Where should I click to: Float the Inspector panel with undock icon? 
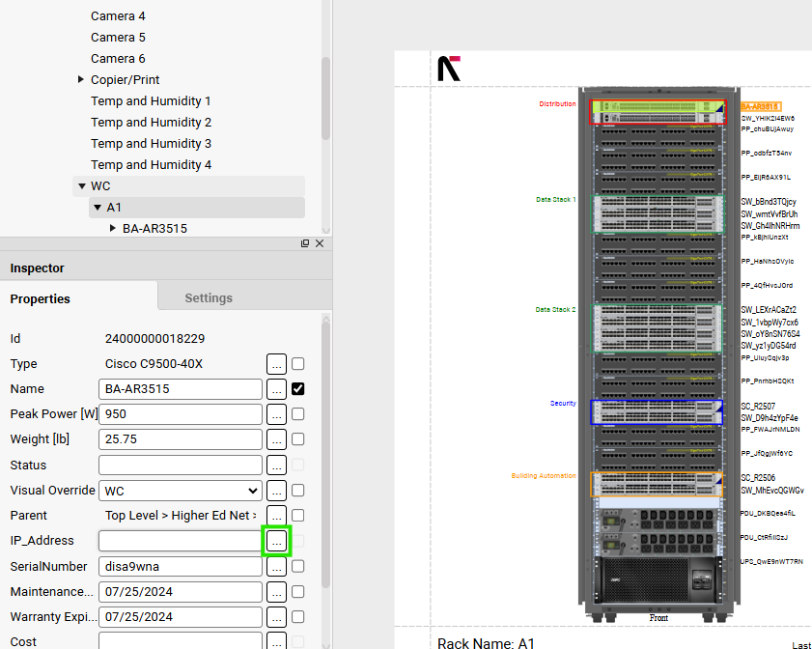coord(305,243)
